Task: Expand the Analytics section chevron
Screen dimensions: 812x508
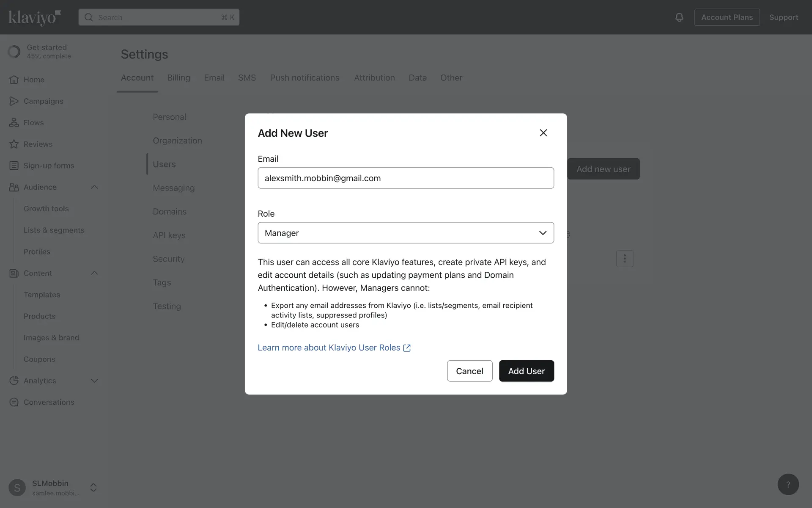Action: 94,381
